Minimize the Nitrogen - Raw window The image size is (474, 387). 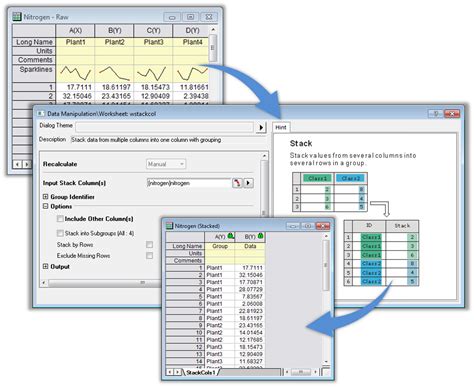(172, 17)
